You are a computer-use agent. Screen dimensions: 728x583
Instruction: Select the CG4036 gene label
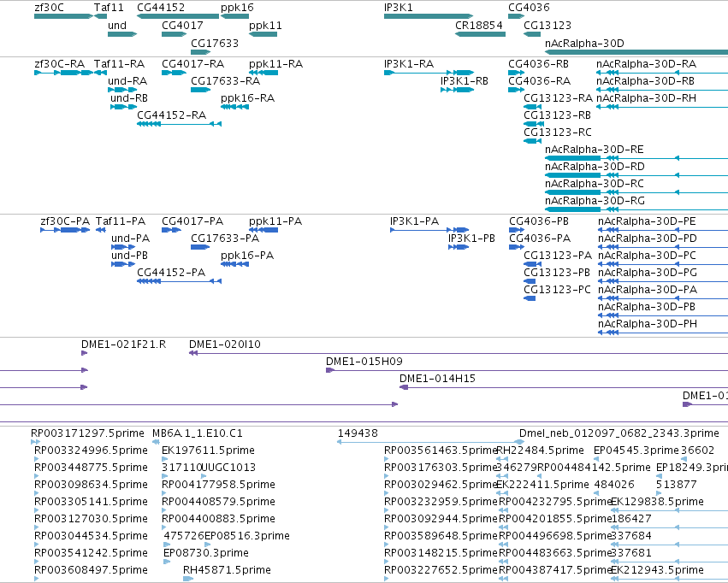(529, 8)
